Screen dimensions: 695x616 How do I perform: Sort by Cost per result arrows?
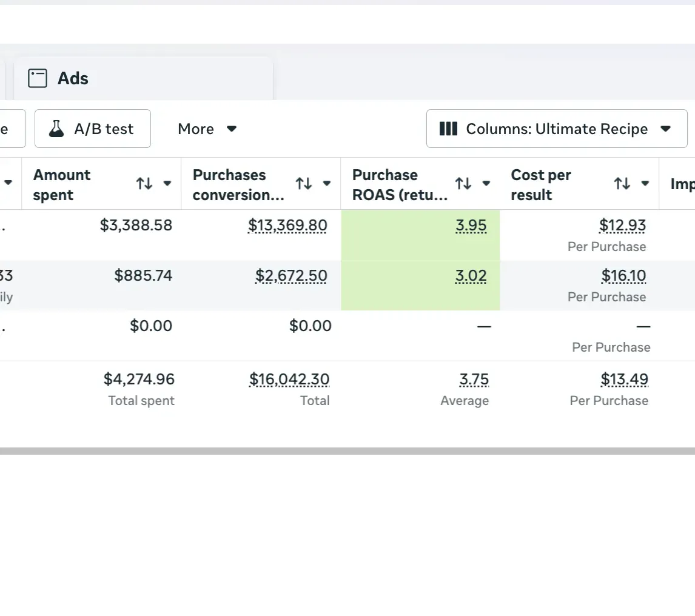click(622, 184)
